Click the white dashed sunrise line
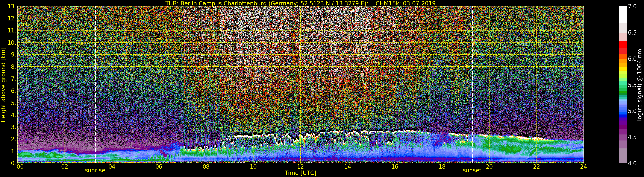The height and width of the screenshot is (177, 644). click(x=95, y=85)
